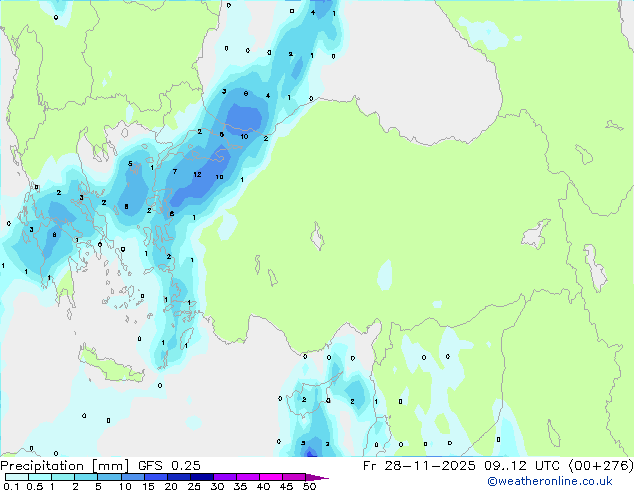
Task: Click the 'GFS 0.25' model label
Action: [169, 466]
